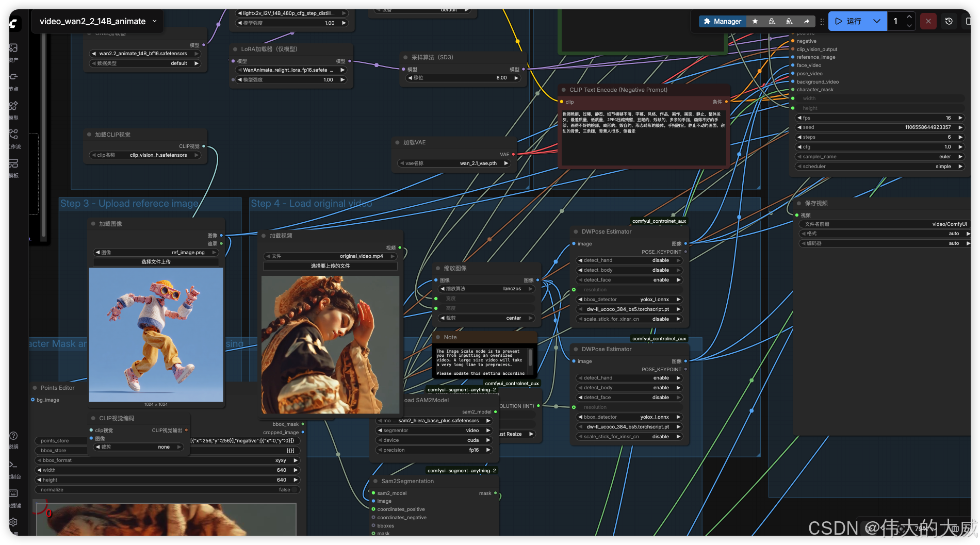Click the robot reference image thumbnail
The height and width of the screenshot is (545, 980).
pos(156,335)
